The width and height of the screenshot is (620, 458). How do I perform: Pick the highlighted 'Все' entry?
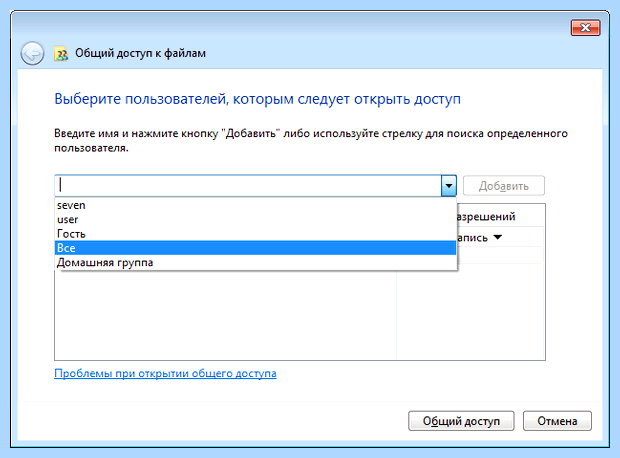click(x=255, y=248)
